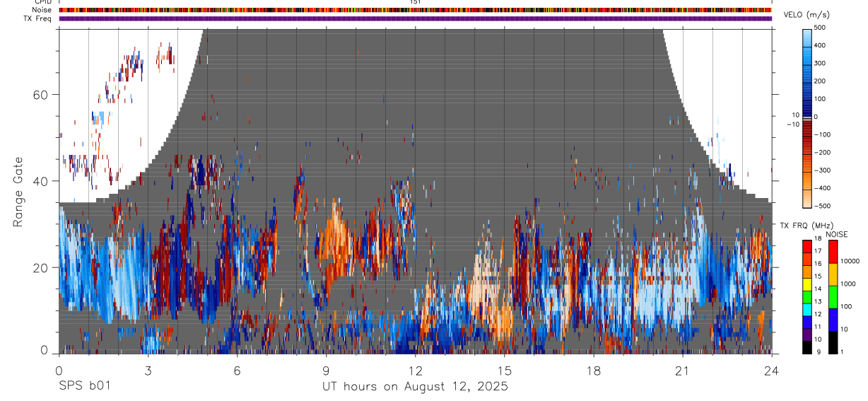Click the cyan 12–13 MHz TX FRQ swatch
868x401 pixels.
807,309
